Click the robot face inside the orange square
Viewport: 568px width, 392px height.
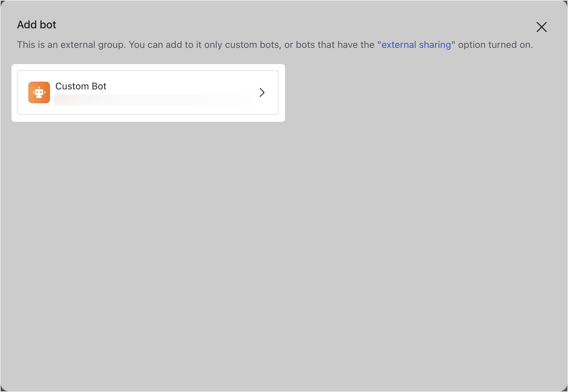[39, 92]
